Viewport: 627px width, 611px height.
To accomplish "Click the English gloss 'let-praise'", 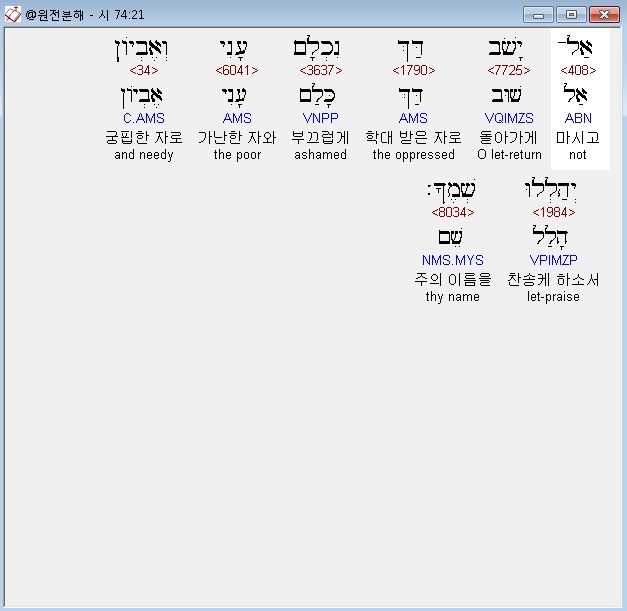I will tap(553, 297).
